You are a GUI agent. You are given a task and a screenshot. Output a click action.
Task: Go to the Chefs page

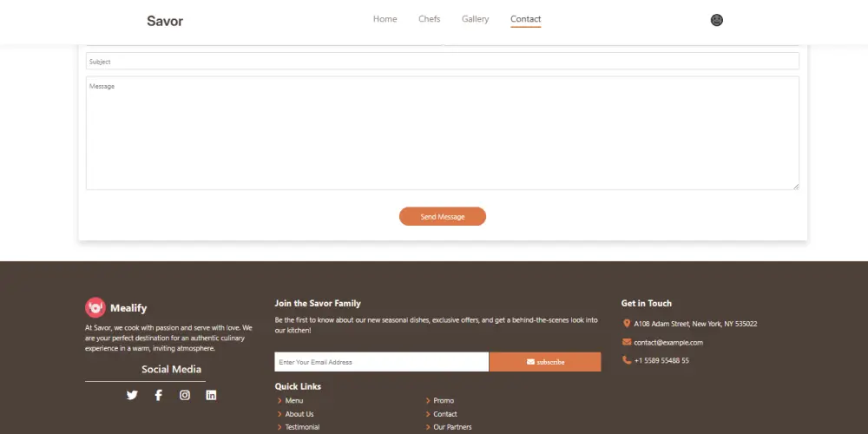click(x=429, y=19)
